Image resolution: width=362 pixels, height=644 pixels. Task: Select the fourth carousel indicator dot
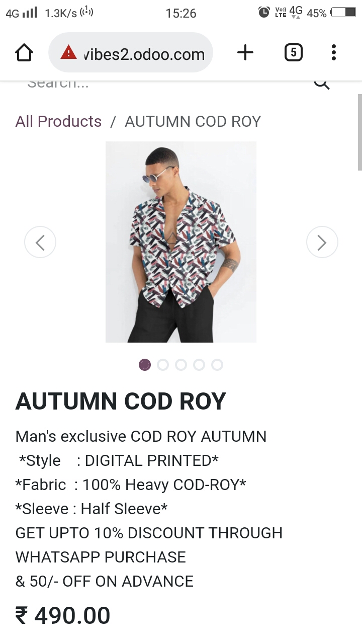click(x=199, y=365)
